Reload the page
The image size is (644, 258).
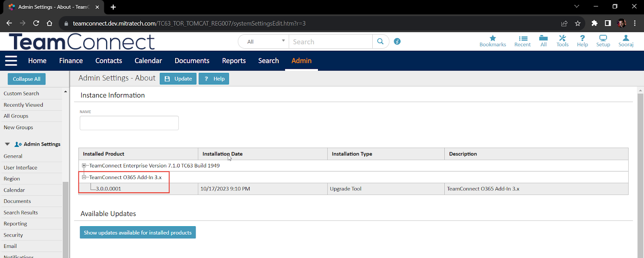[36, 23]
